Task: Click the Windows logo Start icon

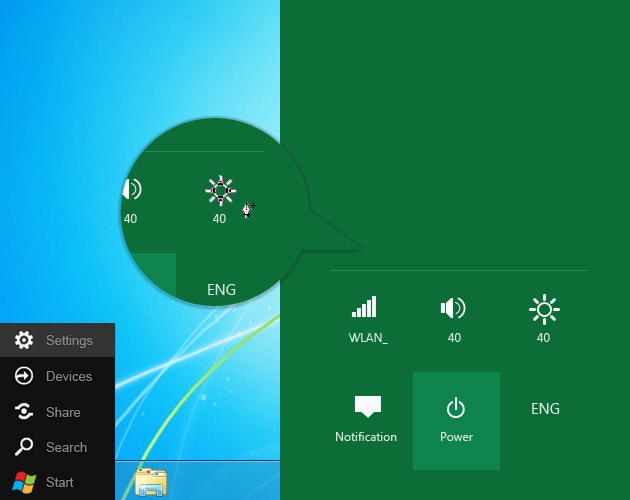Action: pyautogui.click(x=24, y=482)
